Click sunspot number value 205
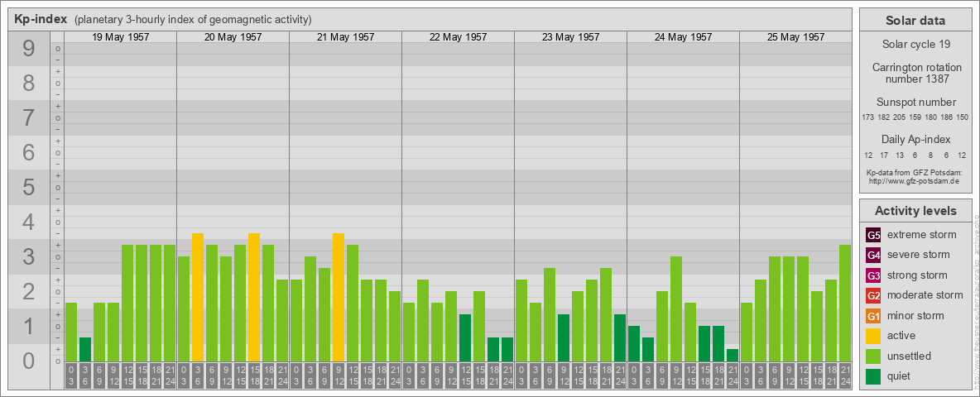 click(x=900, y=117)
